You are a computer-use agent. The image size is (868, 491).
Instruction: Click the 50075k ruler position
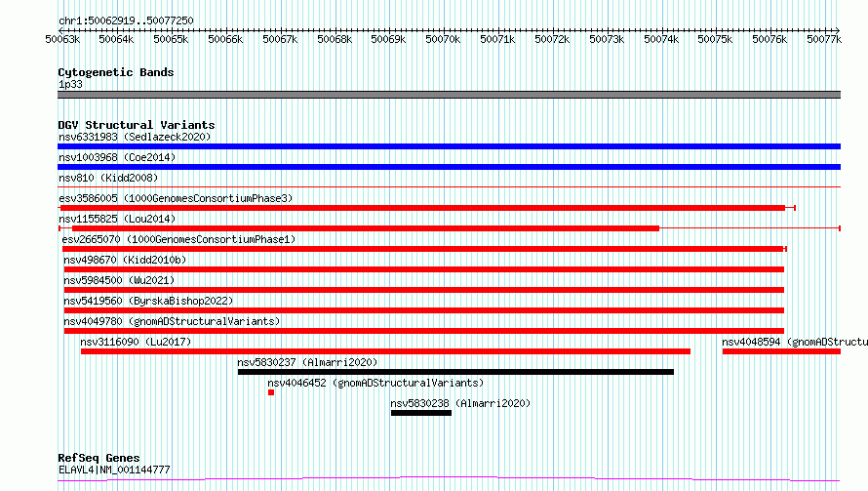click(715, 39)
